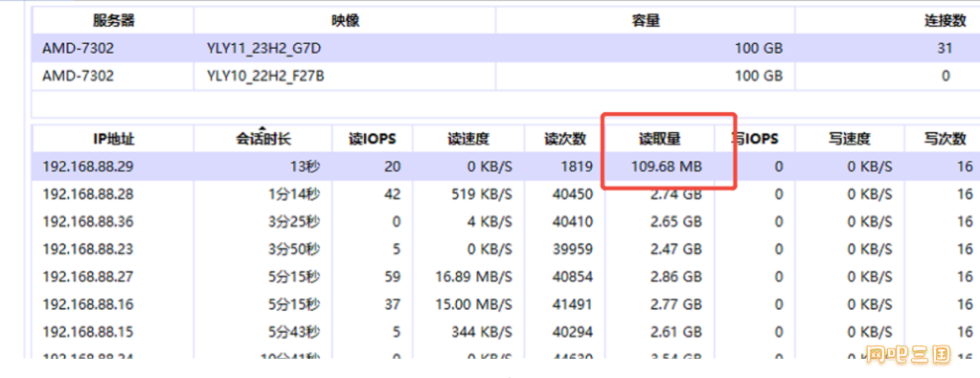Click the 344 KB/S read speed cell
The image size is (980, 378).
[481, 331]
